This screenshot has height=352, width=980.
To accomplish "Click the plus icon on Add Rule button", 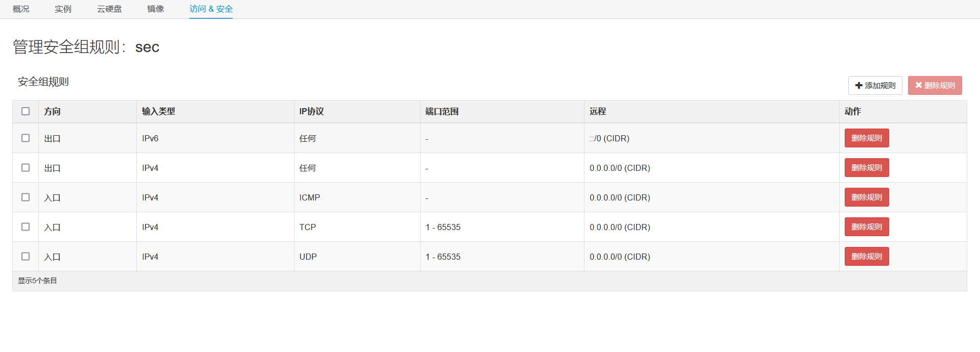I will pos(859,86).
